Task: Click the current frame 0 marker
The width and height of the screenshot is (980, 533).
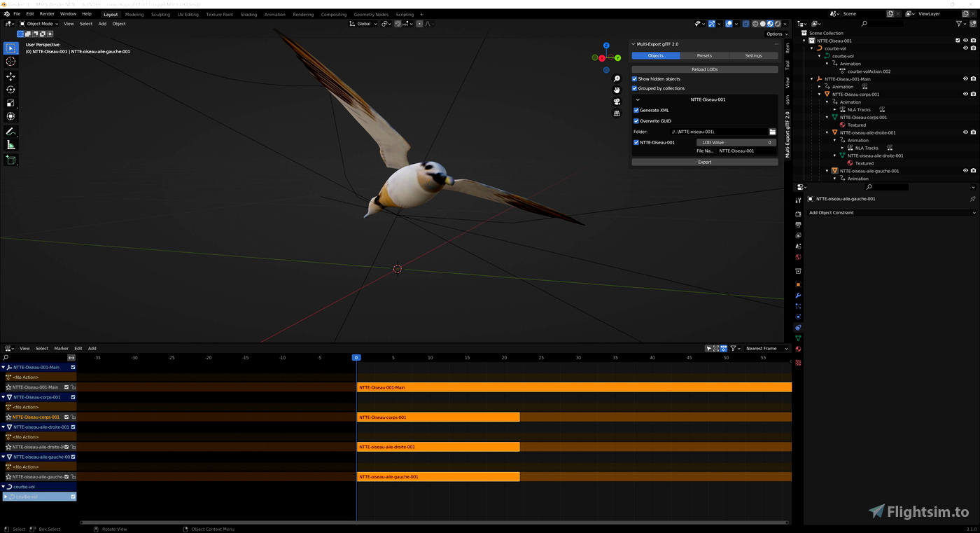Action: coord(356,357)
